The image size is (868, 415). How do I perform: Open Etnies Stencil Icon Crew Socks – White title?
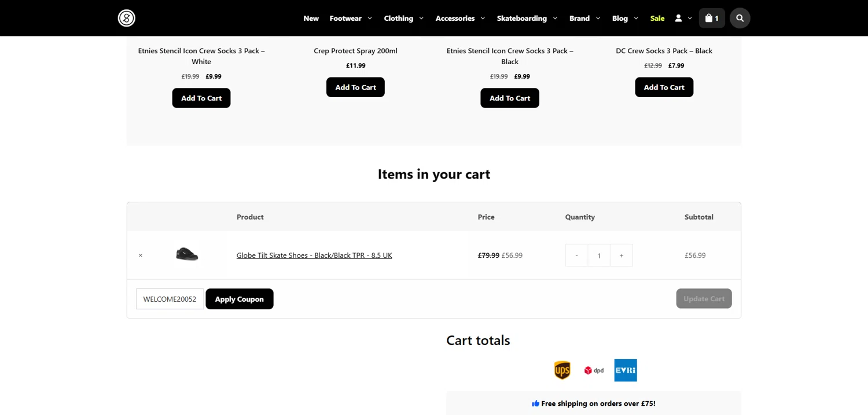tap(201, 56)
